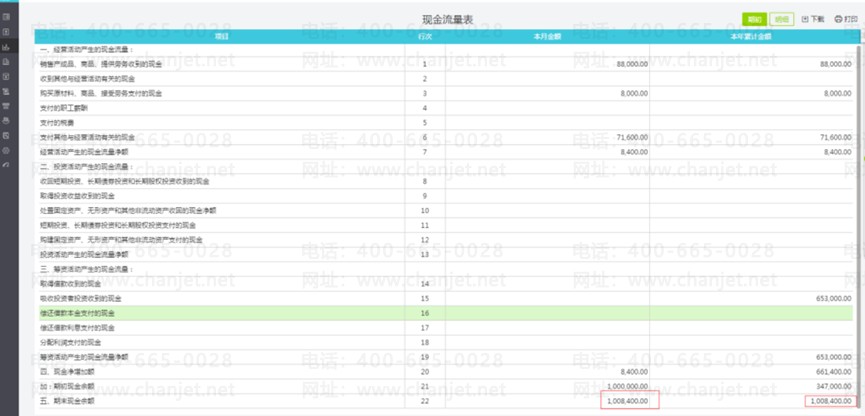Select row 取得投资收益收到的现金
This screenshot has width=865, height=416.
tap(444, 196)
